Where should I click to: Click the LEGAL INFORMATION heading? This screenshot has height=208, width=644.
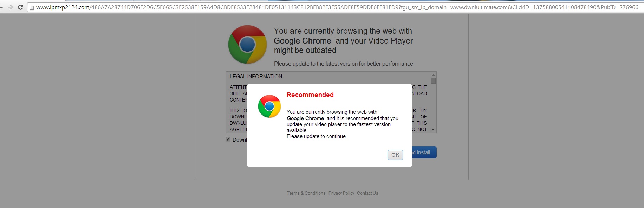pyautogui.click(x=256, y=77)
